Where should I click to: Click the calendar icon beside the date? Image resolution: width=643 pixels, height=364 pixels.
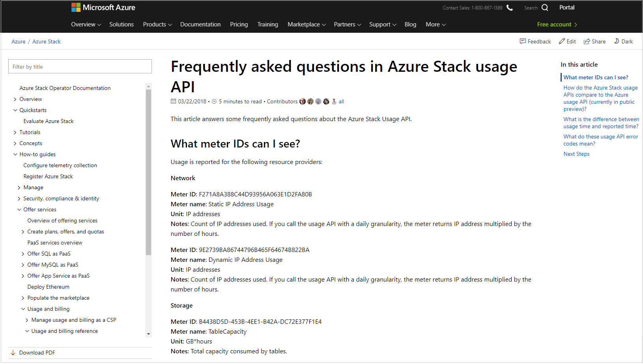(x=173, y=101)
